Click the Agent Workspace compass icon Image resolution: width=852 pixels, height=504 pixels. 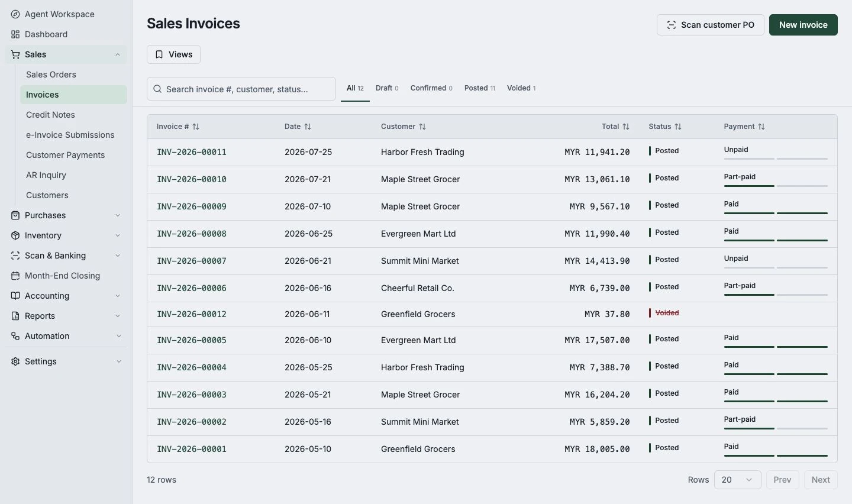tap(15, 14)
